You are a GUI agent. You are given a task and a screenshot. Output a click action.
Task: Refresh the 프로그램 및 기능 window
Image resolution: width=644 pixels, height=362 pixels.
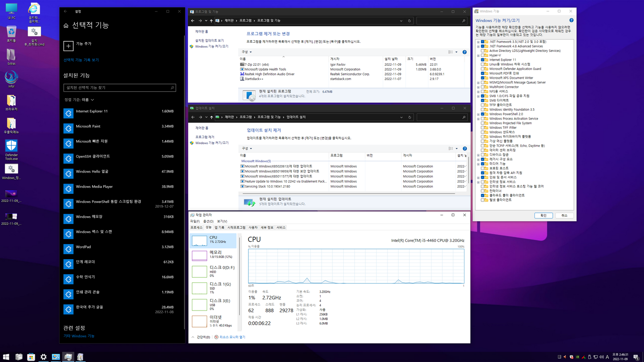(x=409, y=20)
